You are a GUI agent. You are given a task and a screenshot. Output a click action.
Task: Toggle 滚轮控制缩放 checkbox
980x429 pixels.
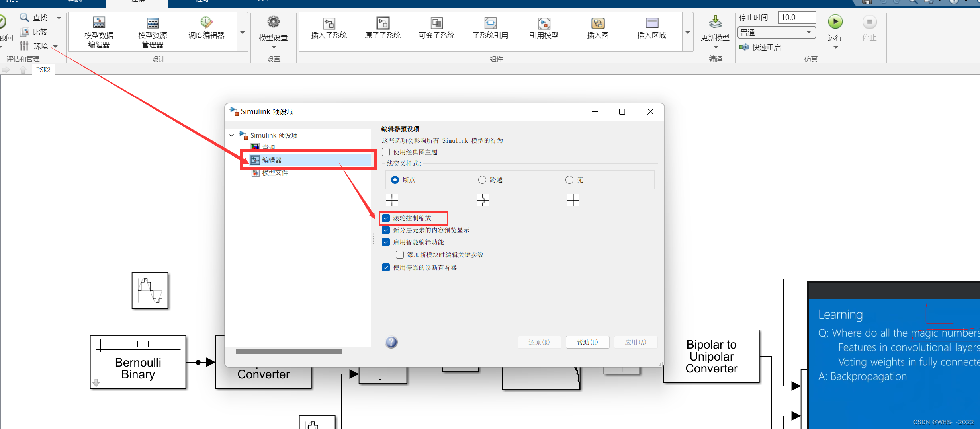(386, 218)
